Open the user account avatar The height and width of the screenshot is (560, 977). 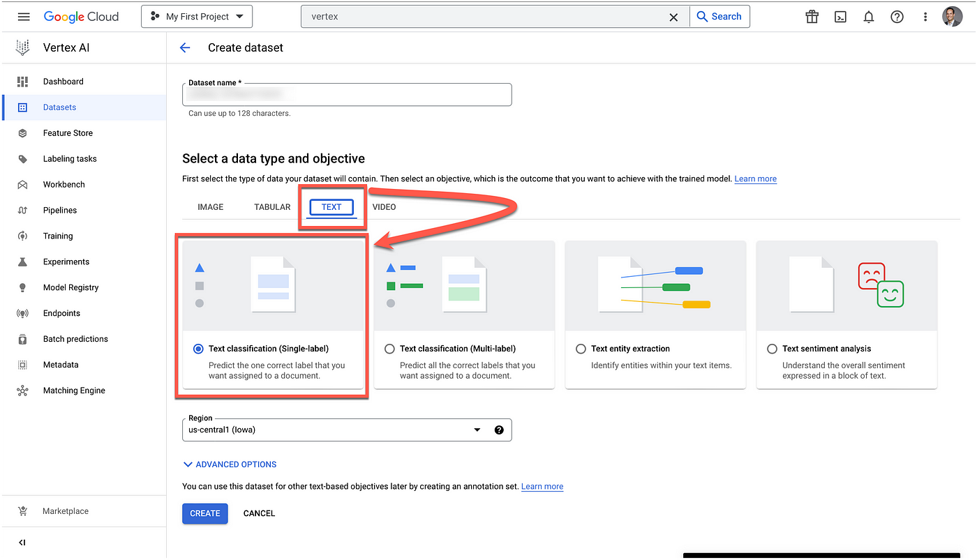tap(952, 17)
